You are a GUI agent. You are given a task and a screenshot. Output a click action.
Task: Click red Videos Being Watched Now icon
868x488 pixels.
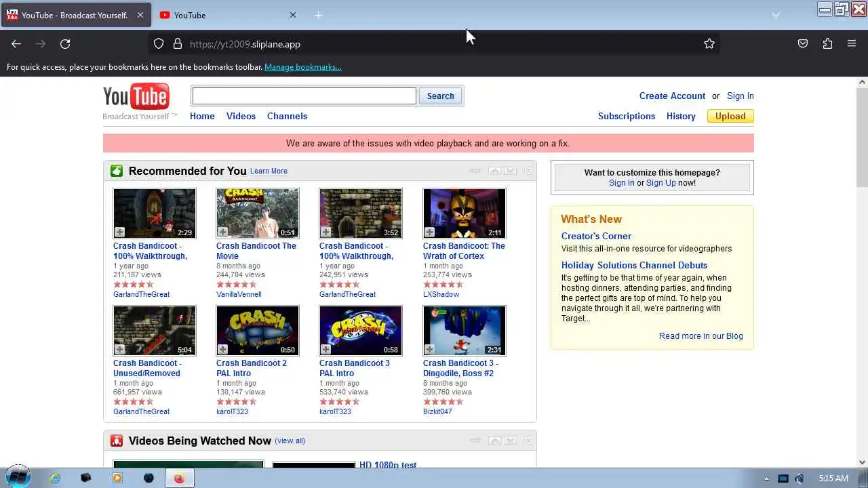[x=117, y=441]
